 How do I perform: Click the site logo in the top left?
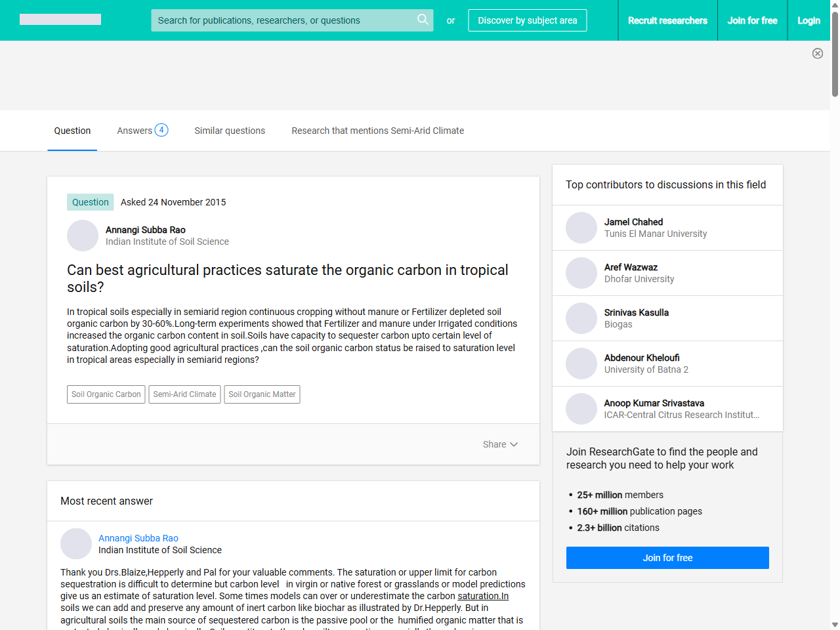point(60,19)
